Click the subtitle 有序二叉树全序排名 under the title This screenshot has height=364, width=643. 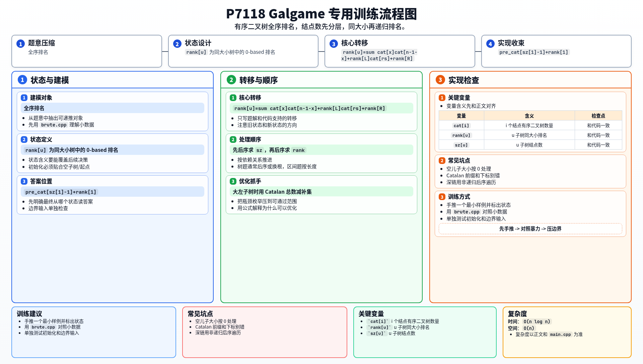(x=321, y=27)
